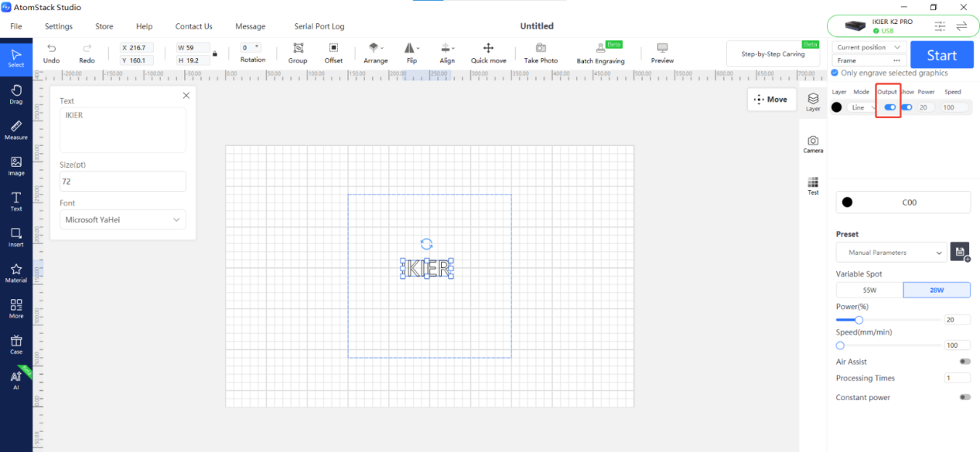Open the File menu
This screenshot has height=452, width=980.
tap(16, 26)
